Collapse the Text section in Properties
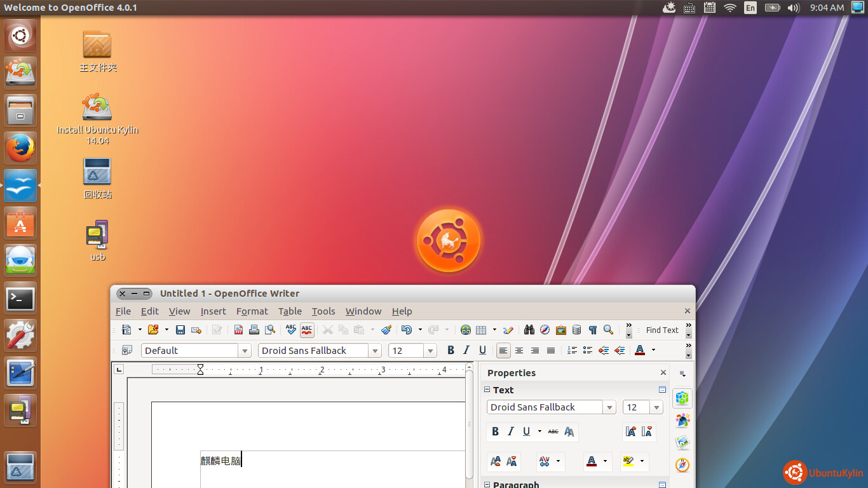This screenshot has height=488, width=868. click(x=487, y=390)
